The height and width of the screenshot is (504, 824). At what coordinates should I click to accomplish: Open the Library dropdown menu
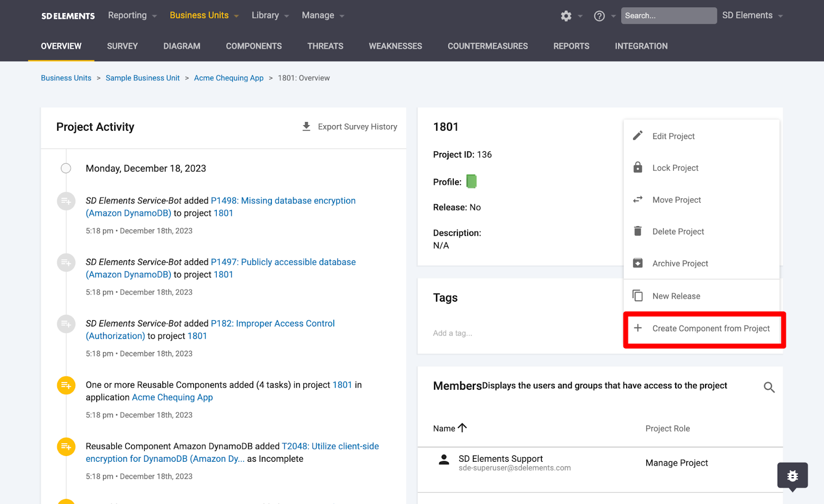coord(270,15)
